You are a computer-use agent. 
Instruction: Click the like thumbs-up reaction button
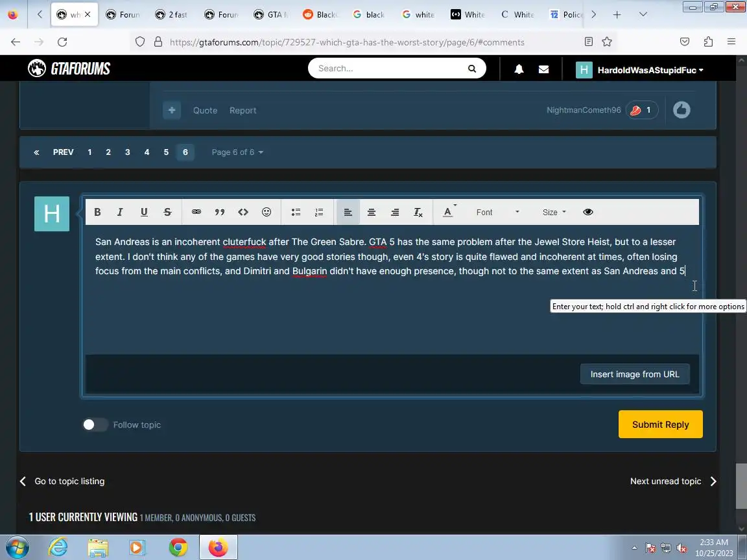[682, 110]
